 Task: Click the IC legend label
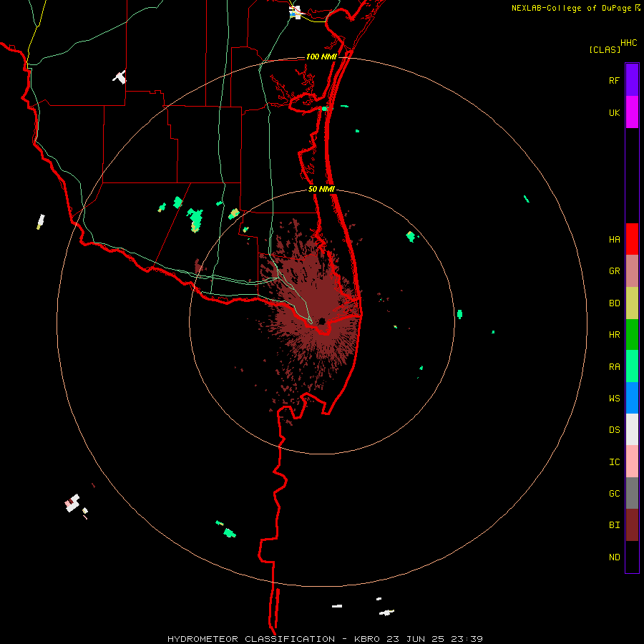[614, 462]
